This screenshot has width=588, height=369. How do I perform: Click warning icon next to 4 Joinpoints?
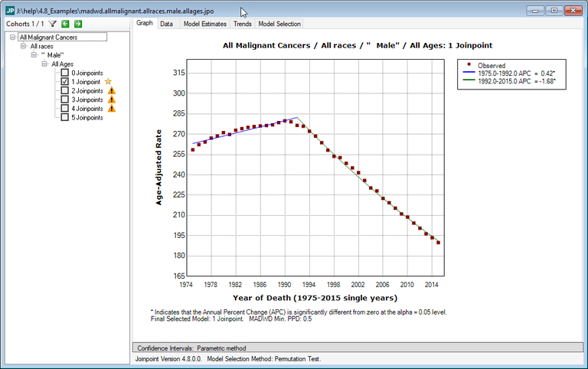pyautogui.click(x=112, y=109)
